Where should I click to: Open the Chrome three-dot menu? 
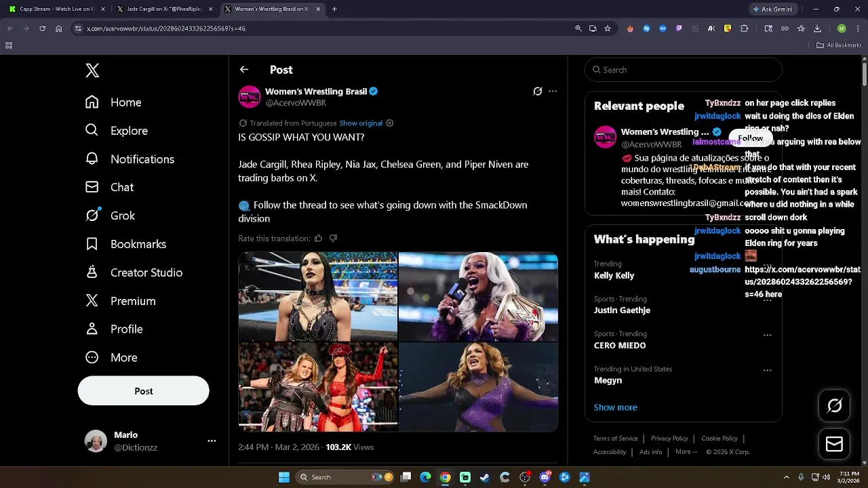pos(856,28)
